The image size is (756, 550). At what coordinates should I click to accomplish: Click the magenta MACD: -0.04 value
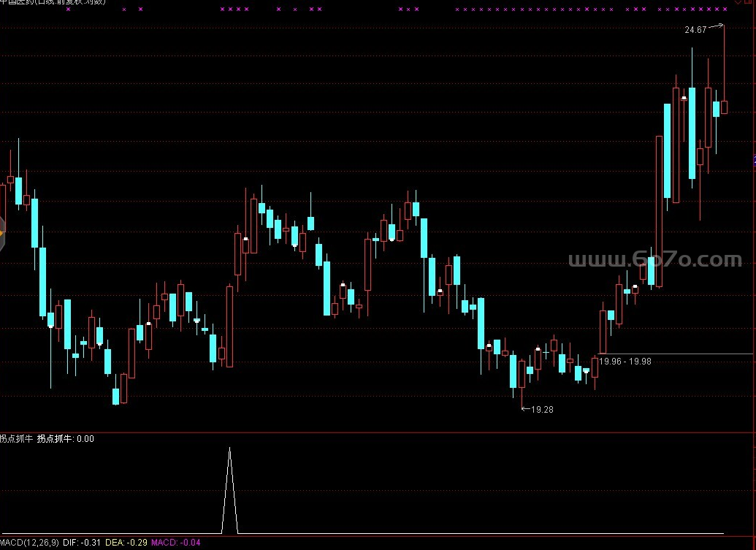pyautogui.click(x=175, y=543)
